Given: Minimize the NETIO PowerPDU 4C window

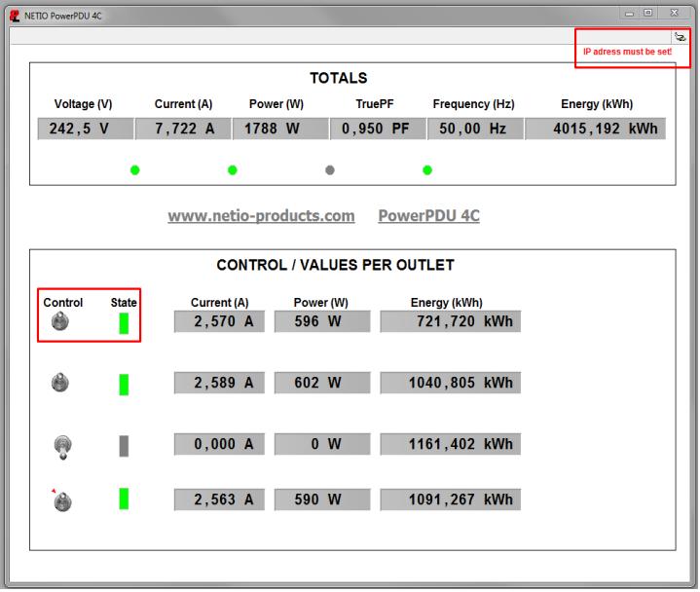Looking at the screenshot, I should click(x=630, y=14).
